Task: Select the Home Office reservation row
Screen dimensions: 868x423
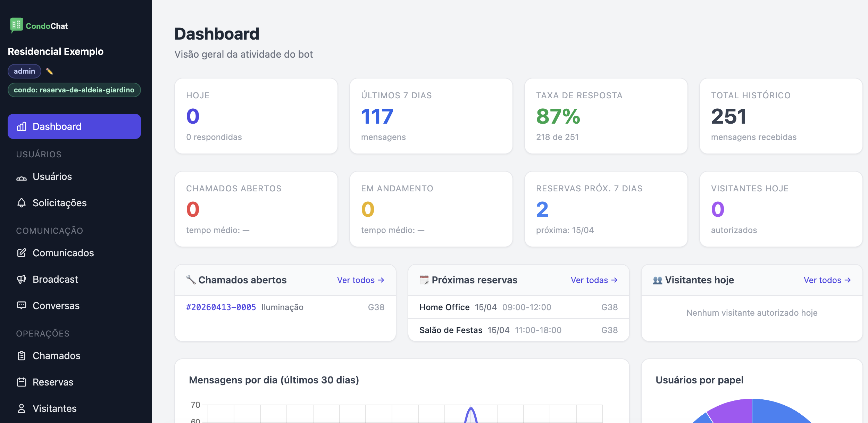Action: 519,307
